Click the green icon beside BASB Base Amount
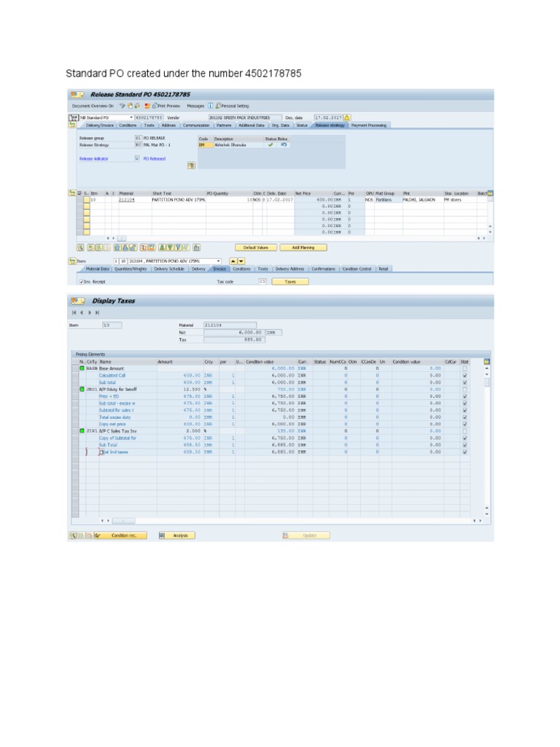Image resolution: width=560 pixels, height=747 pixels. click(x=82, y=368)
